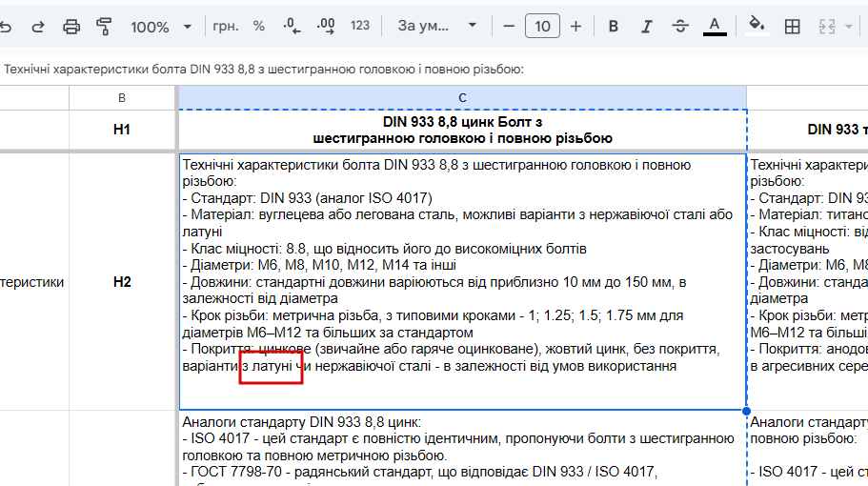The image size is (868, 486).
Task: Select column B header
Action: click(122, 98)
